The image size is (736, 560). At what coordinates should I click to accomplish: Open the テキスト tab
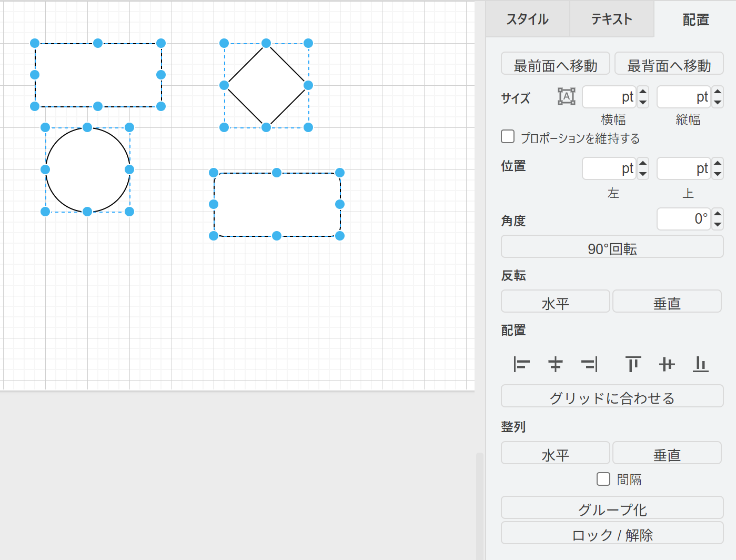click(x=612, y=19)
